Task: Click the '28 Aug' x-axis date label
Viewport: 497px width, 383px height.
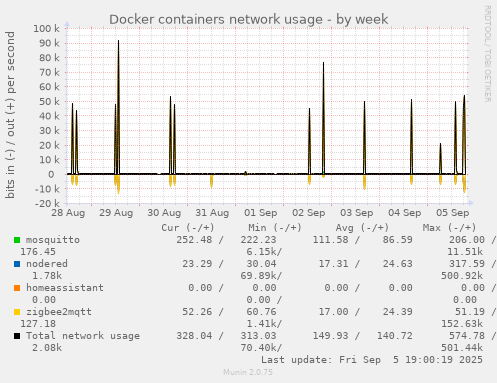Action: 68,213
